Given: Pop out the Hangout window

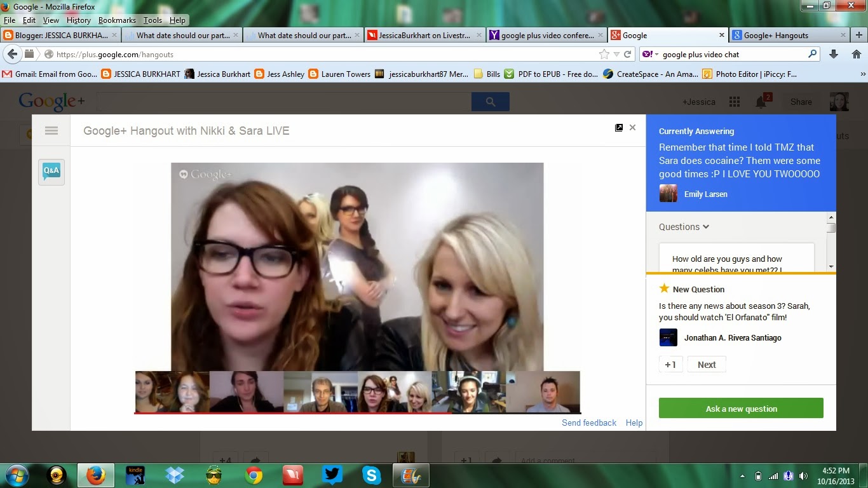Looking at the screenshot, I should pyautogui.click(x=619, y=128).
